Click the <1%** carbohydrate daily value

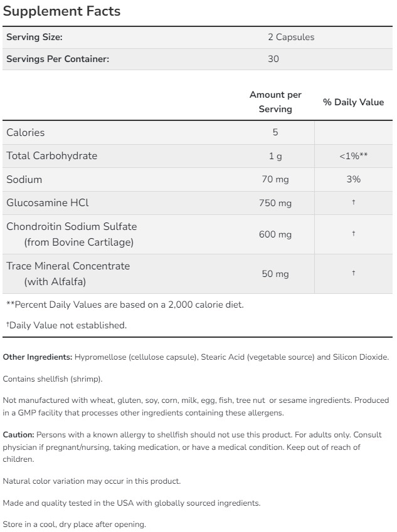tap(353, 156)
